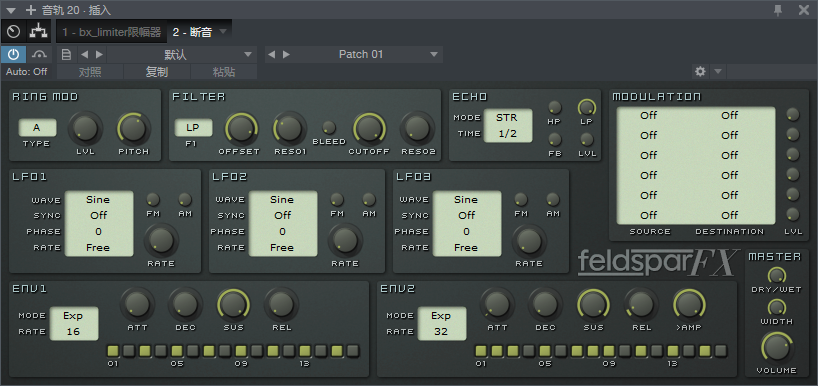Click the Auto: Off label

tap(26, 72)
